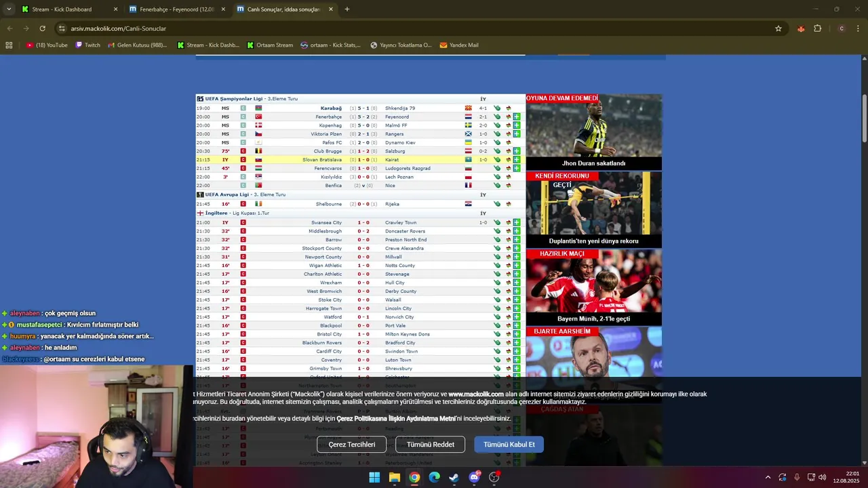Click comparison arrows icon in Benfica row
Viewport: 868px width, 488px height.
click(508, 186)
